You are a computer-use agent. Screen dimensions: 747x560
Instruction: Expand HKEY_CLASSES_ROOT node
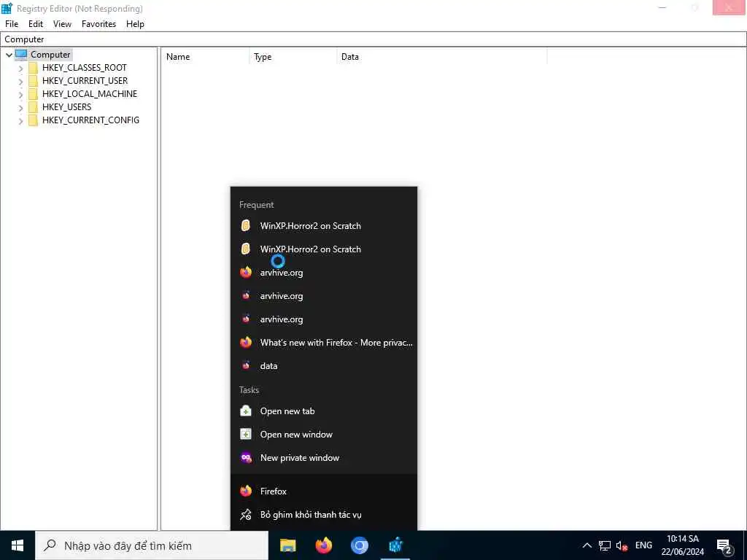(20, 68)
